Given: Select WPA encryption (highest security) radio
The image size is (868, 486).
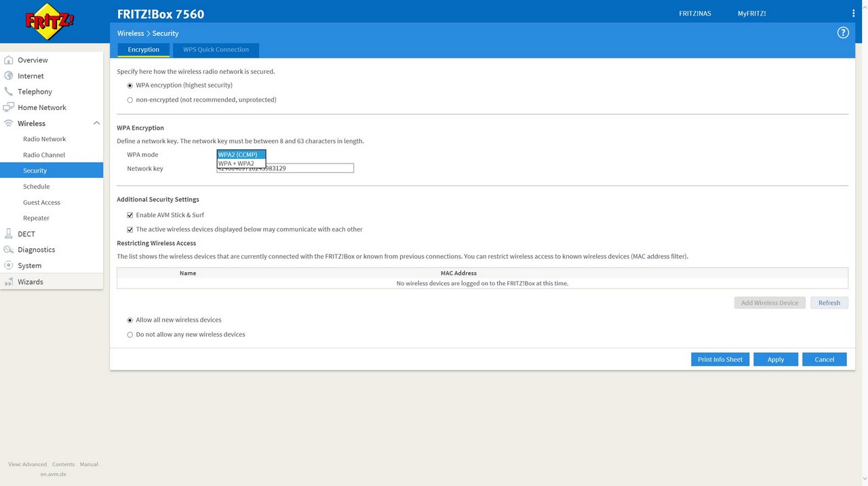Looking at the screenshot, I should click(x=130, y=86).
